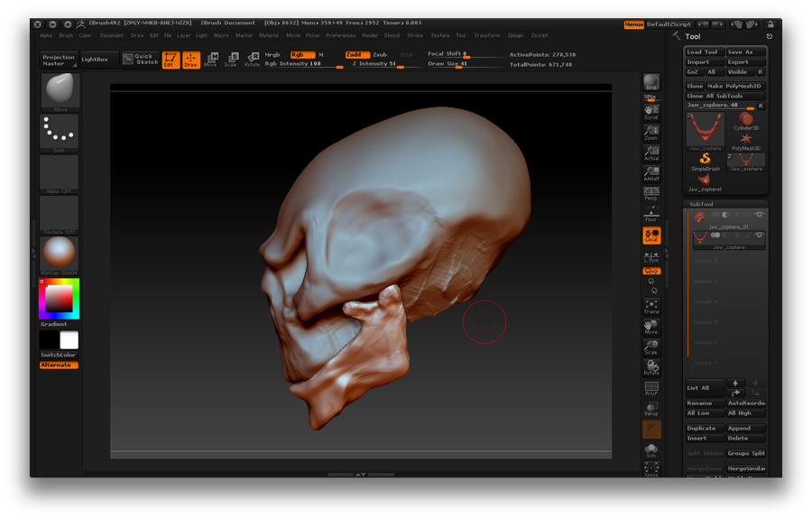Screen dimensions: 812x519
Task: Click Make PolyMesh3D button
Action: point(735,86)
